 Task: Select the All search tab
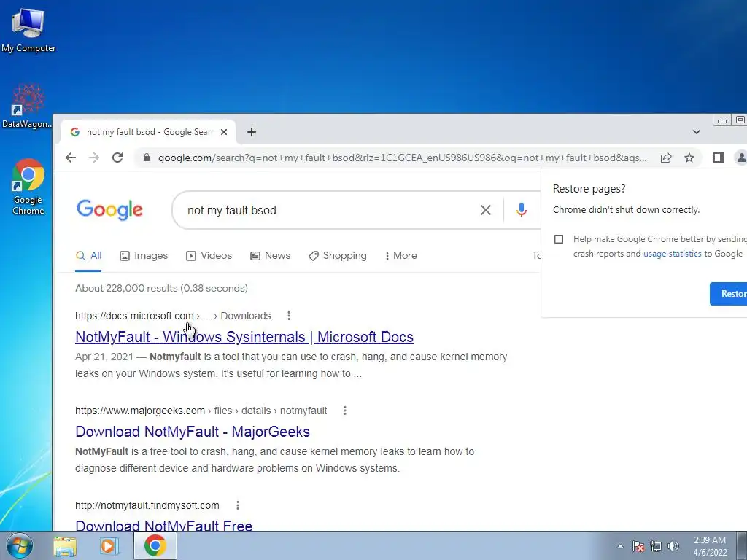click(x=88, y=256)
